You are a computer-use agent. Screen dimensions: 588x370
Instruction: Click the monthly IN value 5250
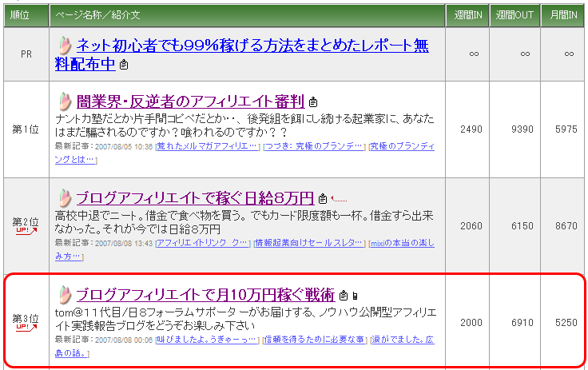click(x=566, y=323)
